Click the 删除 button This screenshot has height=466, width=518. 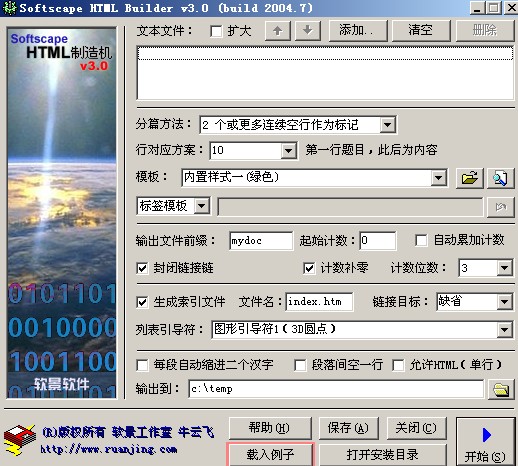(x=485, y=31)
